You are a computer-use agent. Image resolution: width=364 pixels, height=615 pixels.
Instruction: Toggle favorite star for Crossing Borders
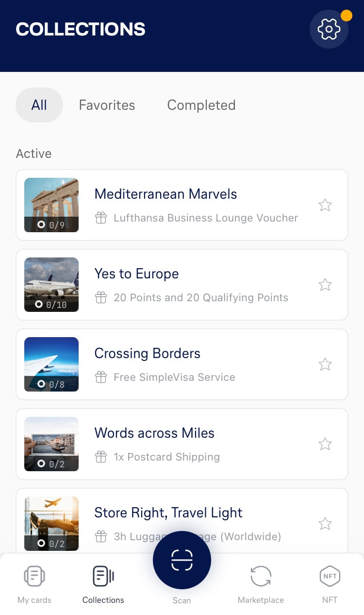(325, 364)
